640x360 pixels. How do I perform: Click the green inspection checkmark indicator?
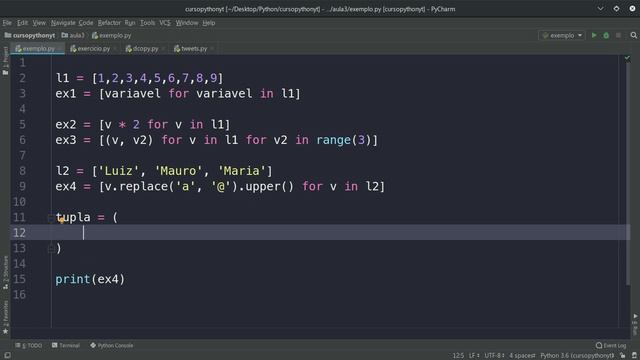click(627, 58)
